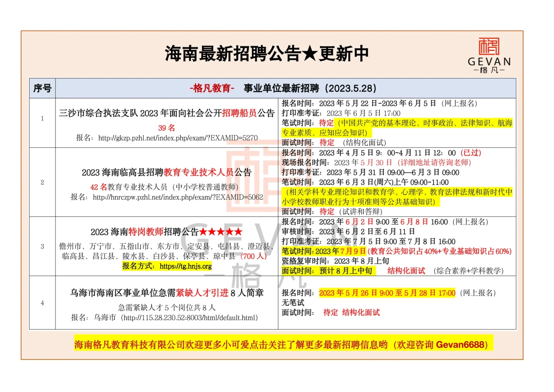Click 报名时间 4月5日-4月11日 (已过) line
Screen dimensions: 554x392
(x=381, y=153)
